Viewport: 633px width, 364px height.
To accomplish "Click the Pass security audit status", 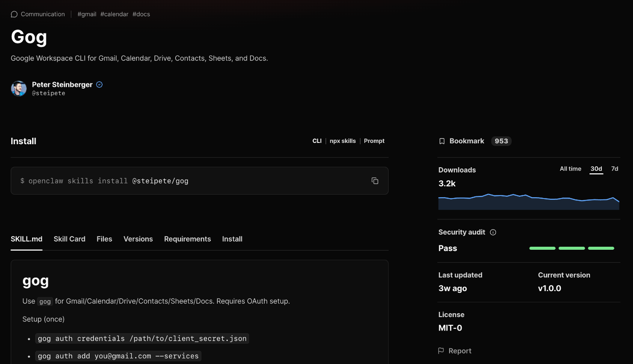I will 448,248.
